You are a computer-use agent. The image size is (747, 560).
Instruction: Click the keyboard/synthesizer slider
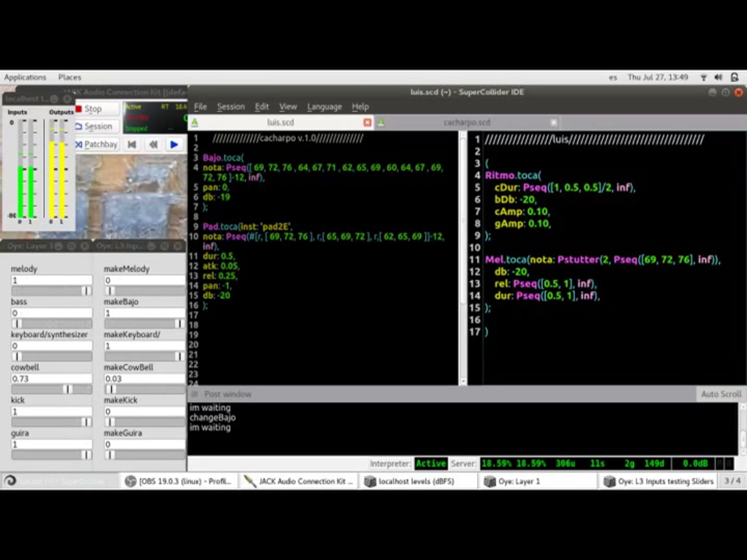click(52, 357)
